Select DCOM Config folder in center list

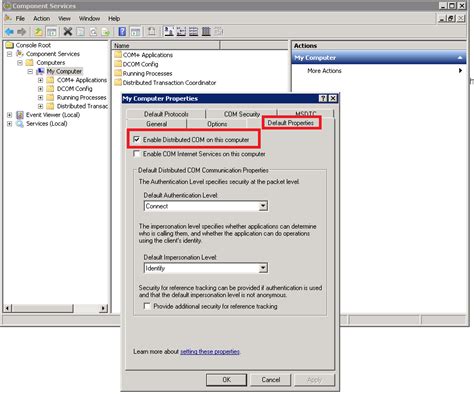[136, 64]
